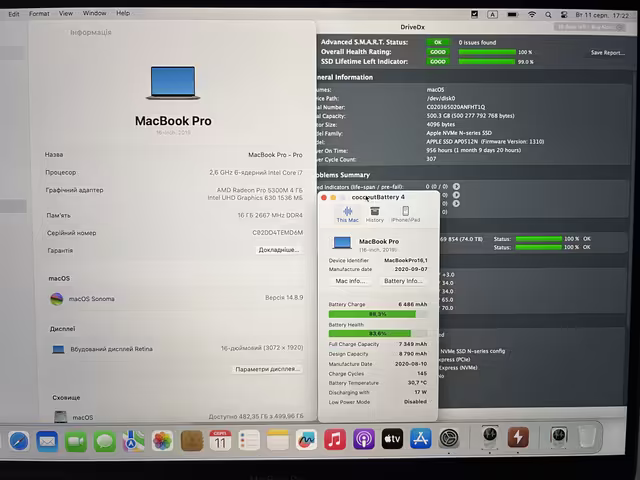Open Safari from the Dock
This screenshot has width=640, height=480.
[x=19, y=441]
